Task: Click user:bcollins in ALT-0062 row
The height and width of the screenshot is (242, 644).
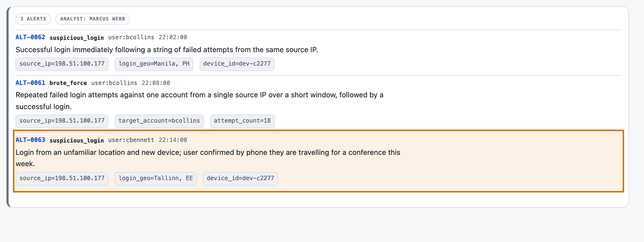Action: pos(131,37)
